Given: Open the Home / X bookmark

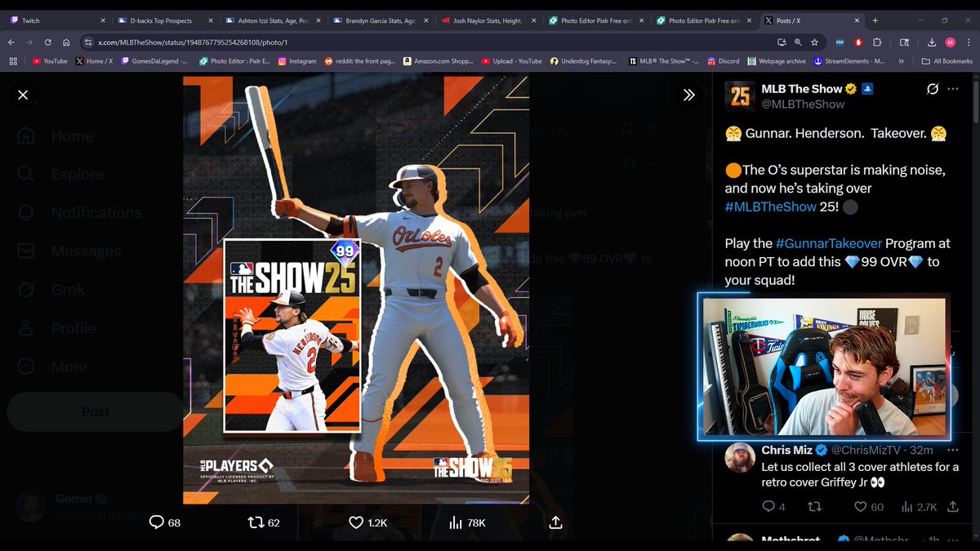Looking at the screenshot, I should pos(96,60).
